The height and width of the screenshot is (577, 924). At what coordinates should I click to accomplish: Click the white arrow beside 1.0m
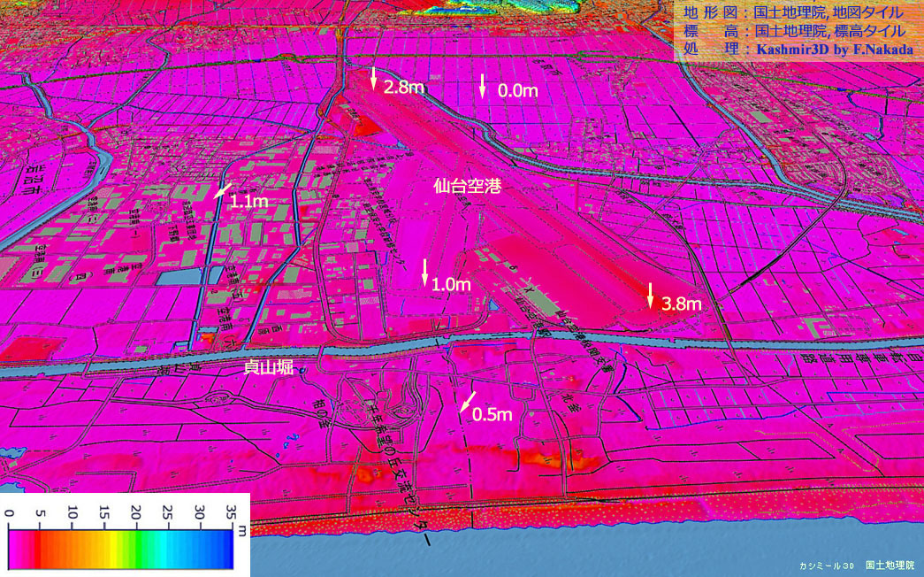424,273
